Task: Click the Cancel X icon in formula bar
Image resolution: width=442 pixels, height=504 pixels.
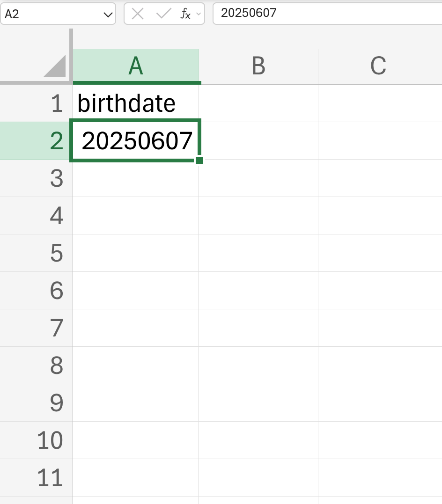Action: coord(138,14)
